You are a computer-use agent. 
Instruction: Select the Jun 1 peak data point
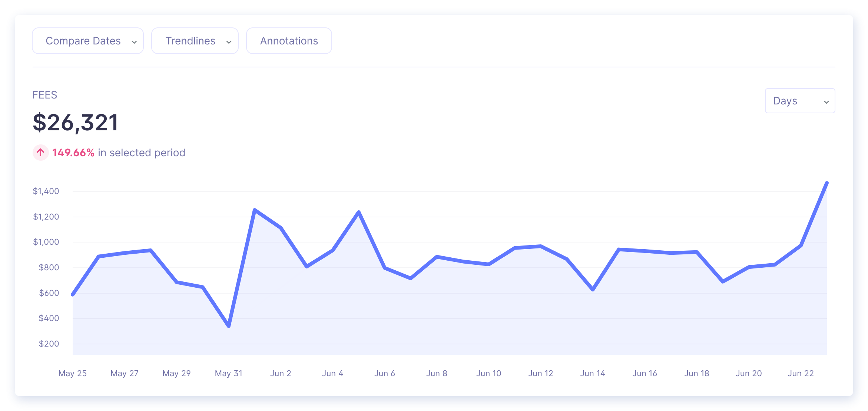[x=255, y=210]
